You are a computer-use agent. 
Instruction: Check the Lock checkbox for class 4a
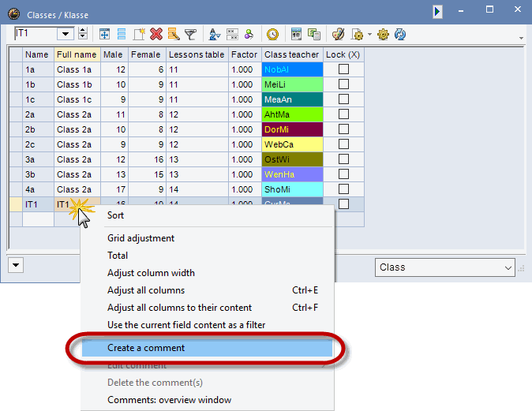pyautogui.click(x=343, y=189)
